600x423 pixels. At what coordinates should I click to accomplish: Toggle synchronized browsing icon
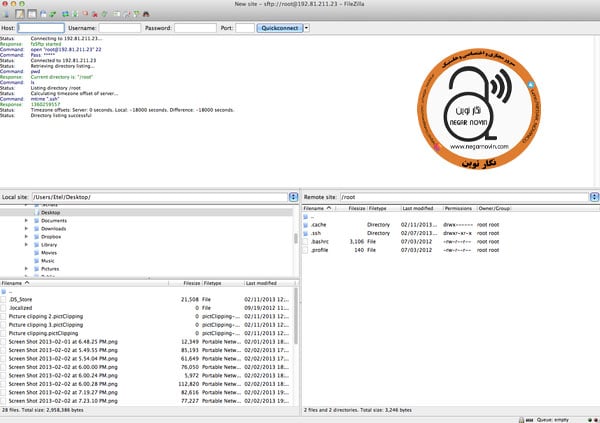click(136, 14)
